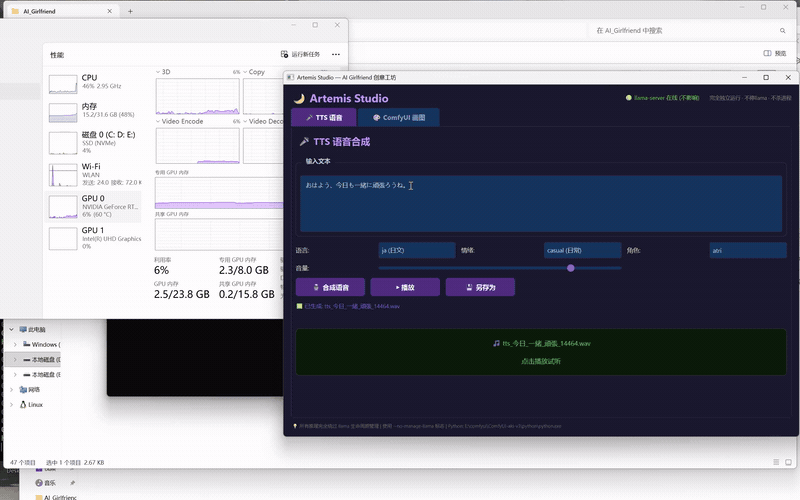Screen dimensions: 800x500
Task: Click the 另存为 save-as button
Action: tap(480, 287)
